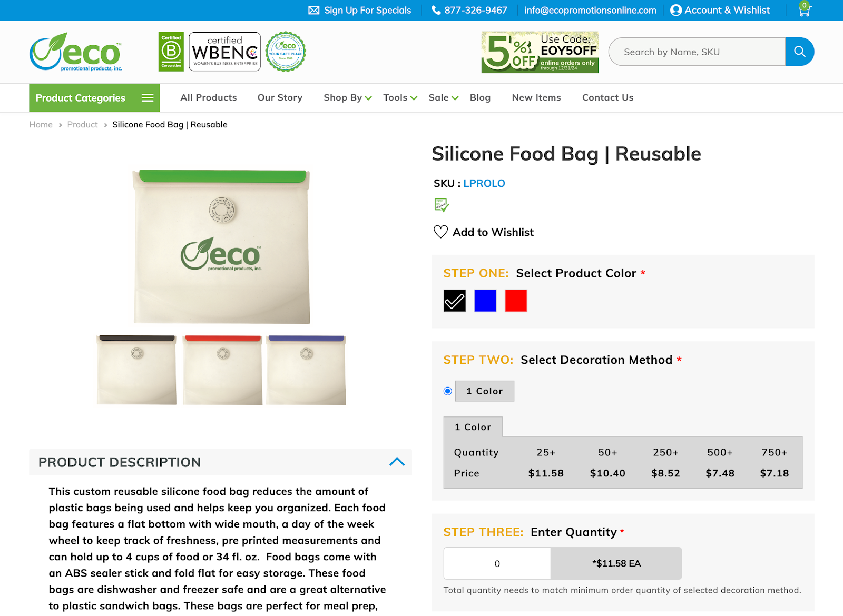Click the Home breadcrumb link
The height and width of the screenshot is (616, 843).
[x=41, y=124]
